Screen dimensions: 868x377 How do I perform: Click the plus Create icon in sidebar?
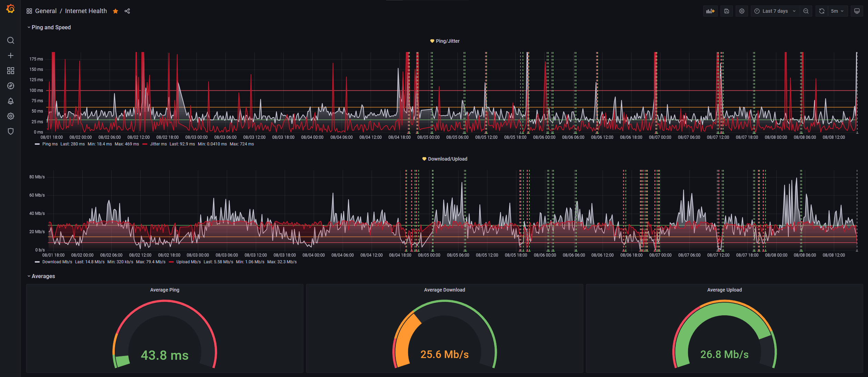pyautogui.click(x=11, y=55)
